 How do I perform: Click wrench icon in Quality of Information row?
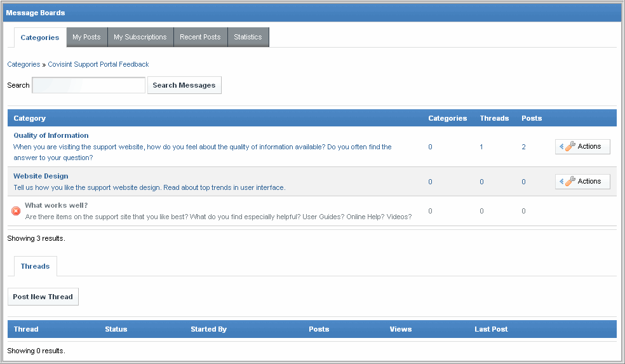tap(570, 147)
